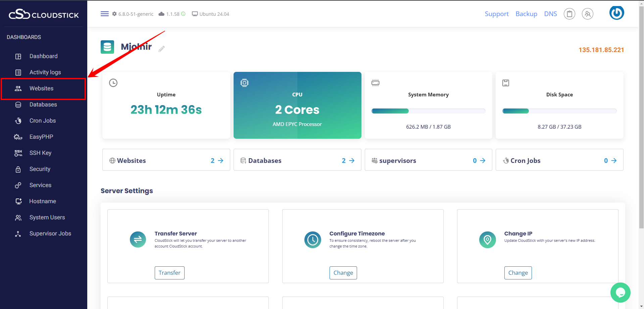Open the live chat bubble

coord(620,292)
